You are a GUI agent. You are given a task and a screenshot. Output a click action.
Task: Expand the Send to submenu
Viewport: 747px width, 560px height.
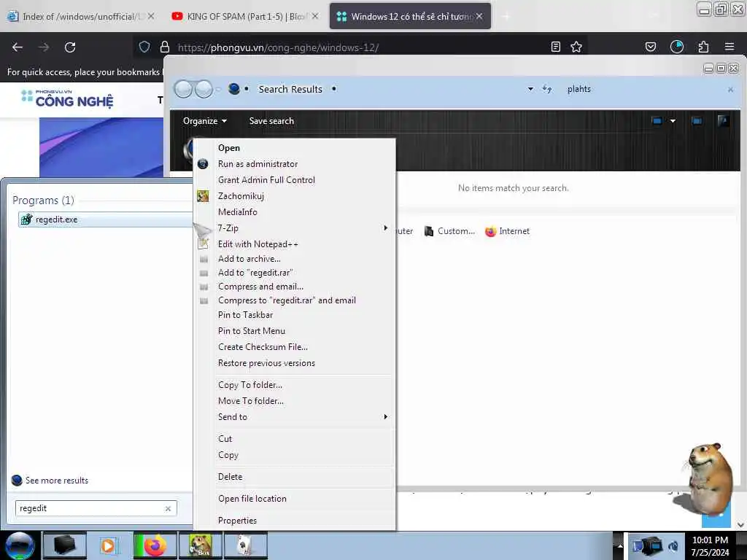tap(295, 416)
